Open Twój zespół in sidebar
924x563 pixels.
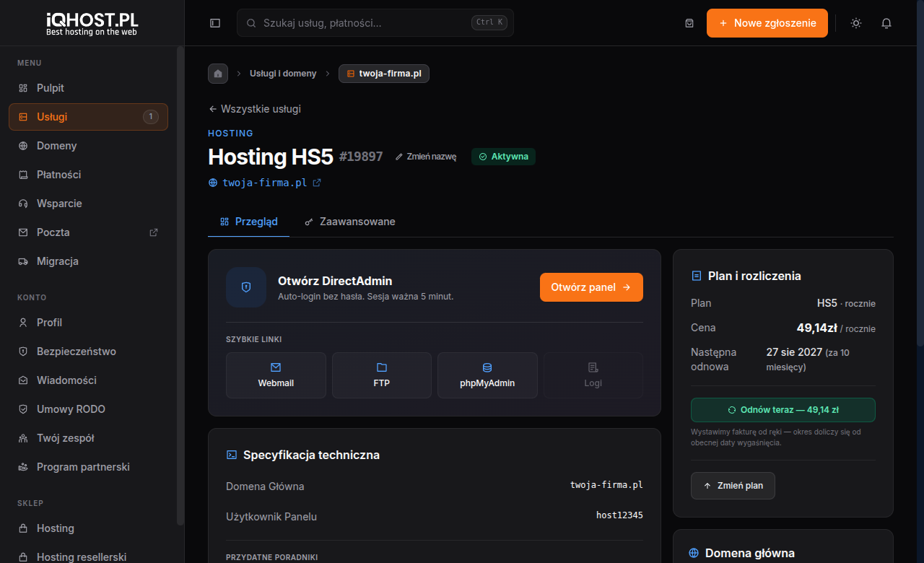pyautogui.click(x=88, y=438)
